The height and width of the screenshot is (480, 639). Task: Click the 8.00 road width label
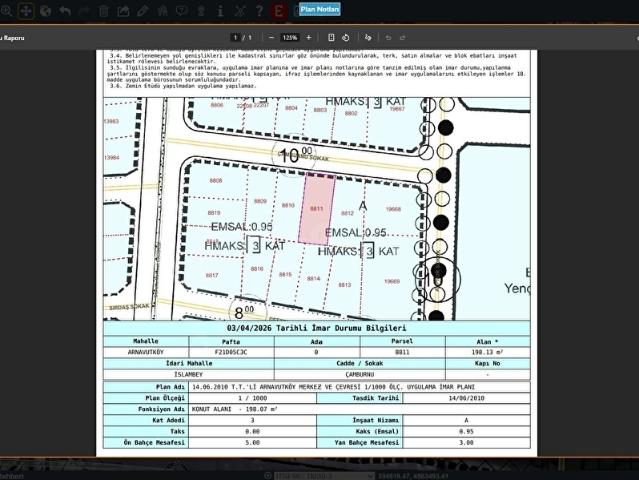pyautogui.click(x=244, y=312)
